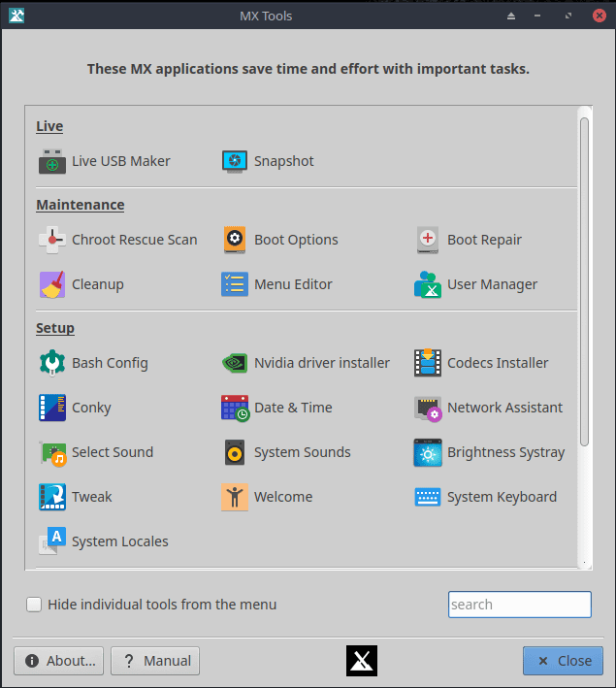Click the title bar eject-style button
This screenshot has width=616, height=688.
click(511, 16)
